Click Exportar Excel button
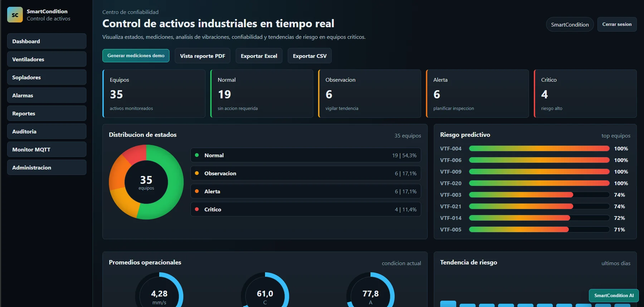This screenshot has height=307, width=644. [259, 56]
